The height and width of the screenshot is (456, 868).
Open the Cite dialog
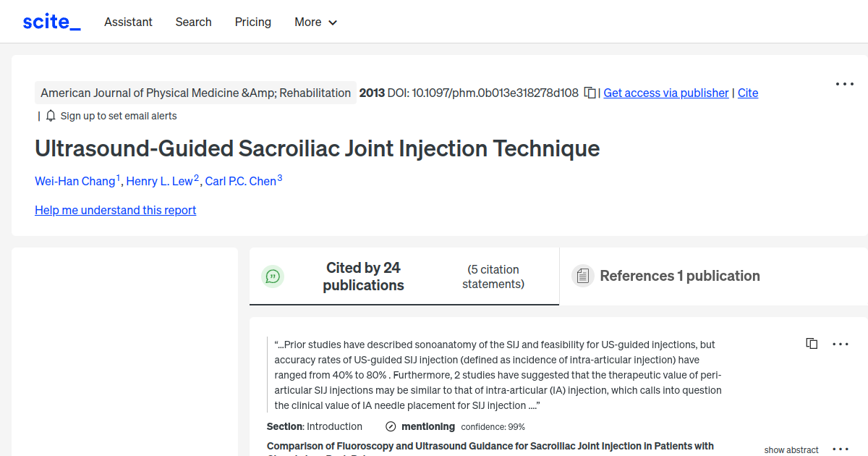(x=748, y=93)
